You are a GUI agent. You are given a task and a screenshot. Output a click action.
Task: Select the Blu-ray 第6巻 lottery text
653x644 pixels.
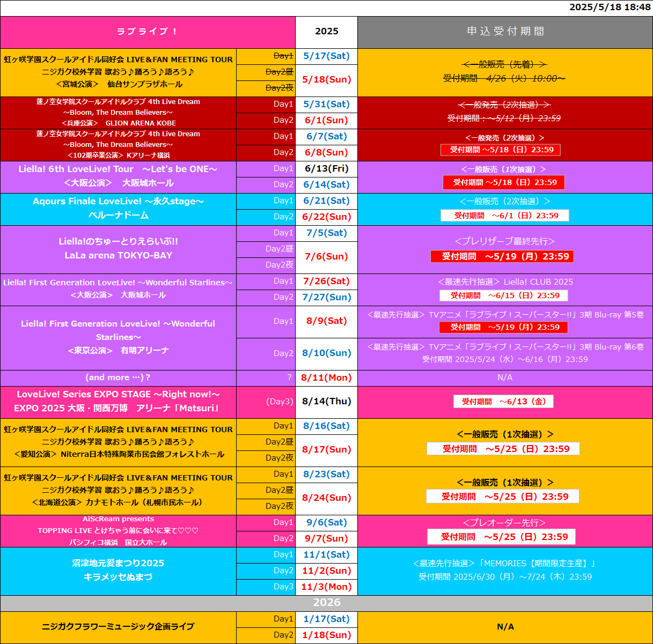click(x=505, y=347)
